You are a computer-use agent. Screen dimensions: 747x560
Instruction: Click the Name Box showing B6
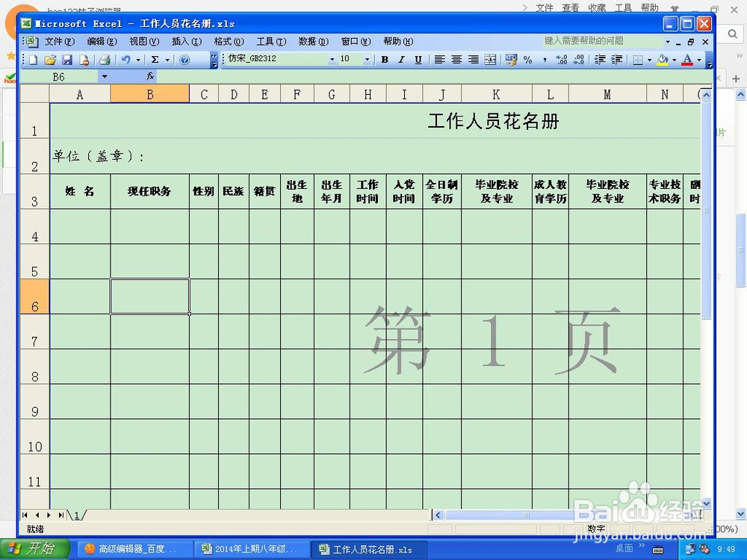[x=58, y=76]
